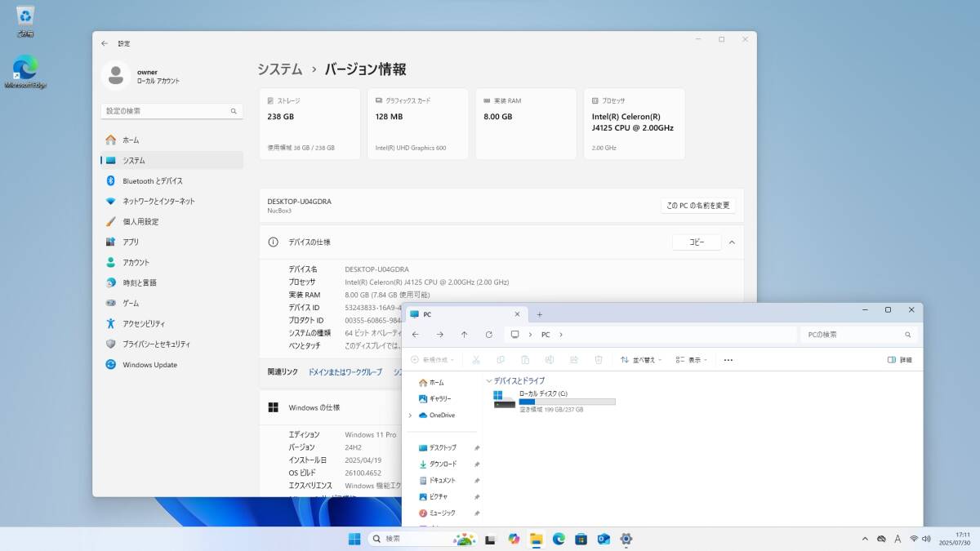Click Settings back arrow in title bar
The height and width of the screenshot is (551, 980).
click(104, 43)
